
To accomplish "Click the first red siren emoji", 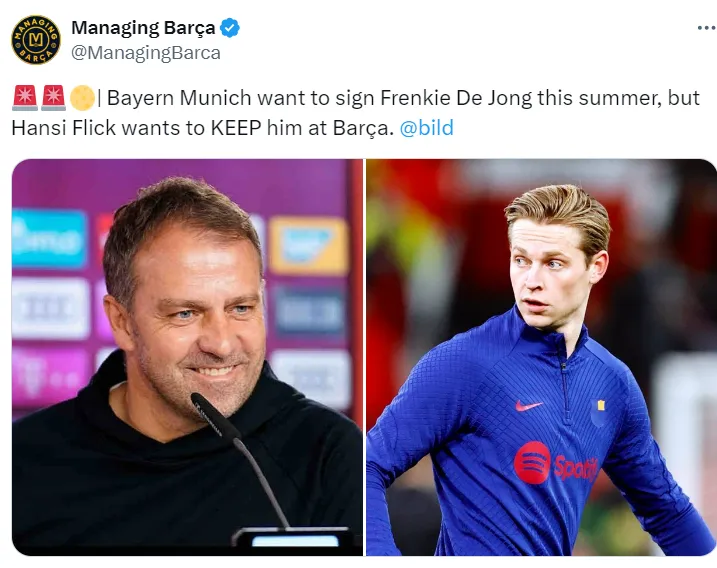I will click(25, 99).
